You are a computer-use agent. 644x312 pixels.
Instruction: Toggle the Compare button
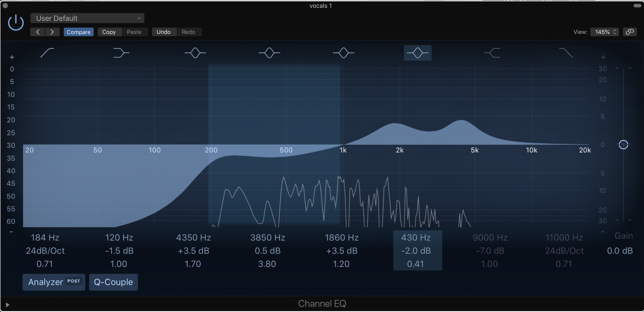tap(78, 32)
